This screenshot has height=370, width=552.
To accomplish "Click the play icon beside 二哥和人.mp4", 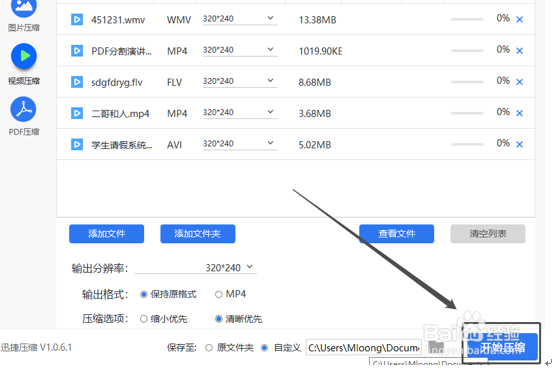I will (77, 113).
